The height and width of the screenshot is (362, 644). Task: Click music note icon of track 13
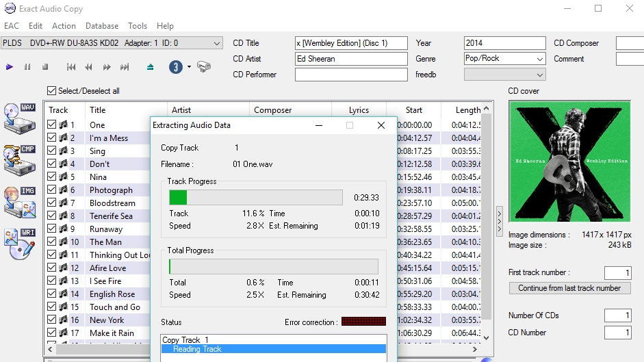pos(63,281)
